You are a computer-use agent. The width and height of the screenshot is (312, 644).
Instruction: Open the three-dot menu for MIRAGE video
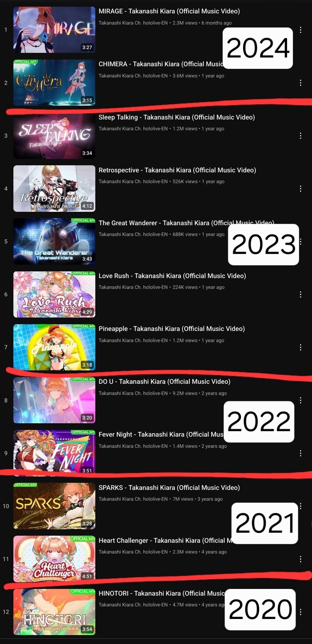tap(300, 30)
